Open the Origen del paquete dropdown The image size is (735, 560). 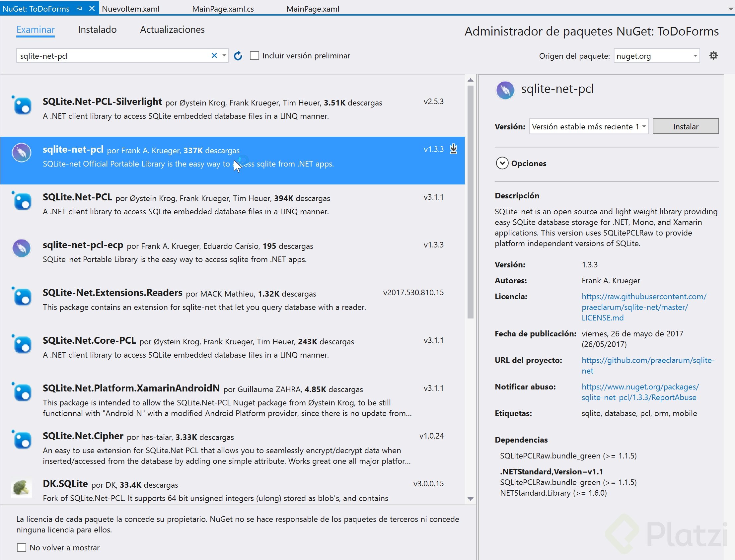pyautogui.click(x=695, y=55)
